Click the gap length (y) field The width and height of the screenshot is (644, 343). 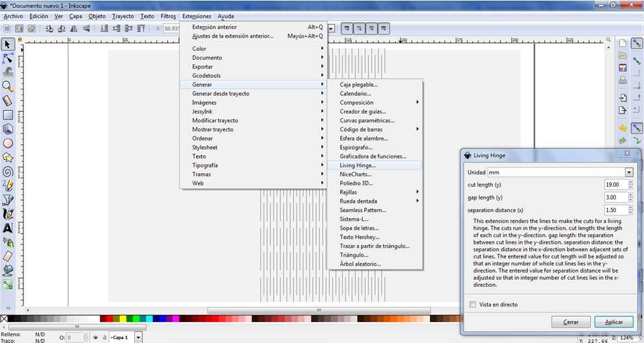coord(616,197)
